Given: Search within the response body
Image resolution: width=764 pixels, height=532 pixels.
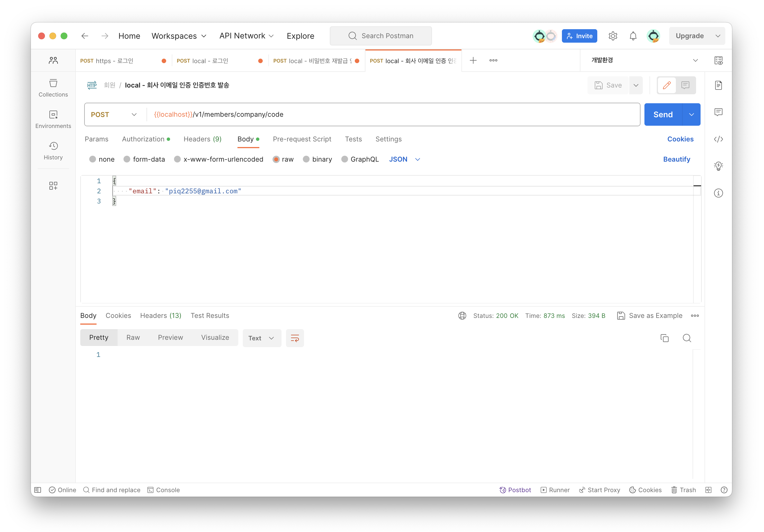Looking at the screenshot, I should click(687, 338).
